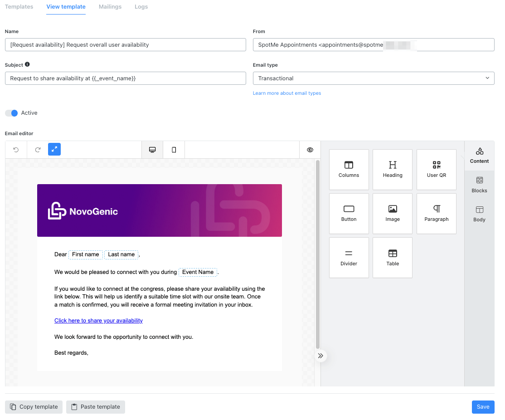Image resolution: width=505 pixels, height=420 pixels.
Task: Go to the Templates tab
Action: 19,7
